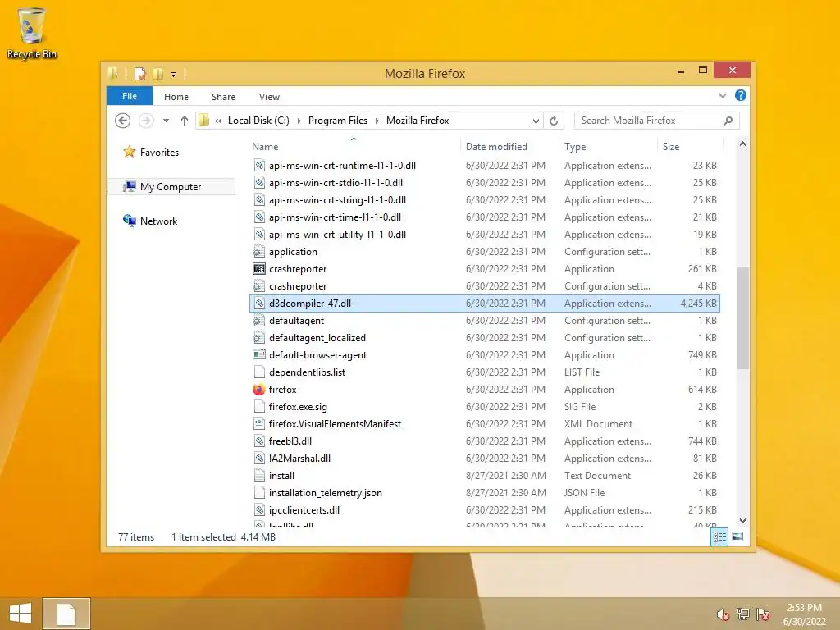
Task: Open the Share ribbon tab
Action: pyautogui.click(x=223, y=97)
